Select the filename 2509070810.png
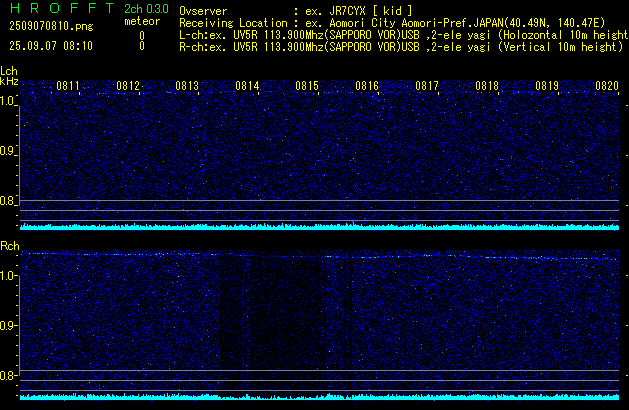 pos(51,26)
